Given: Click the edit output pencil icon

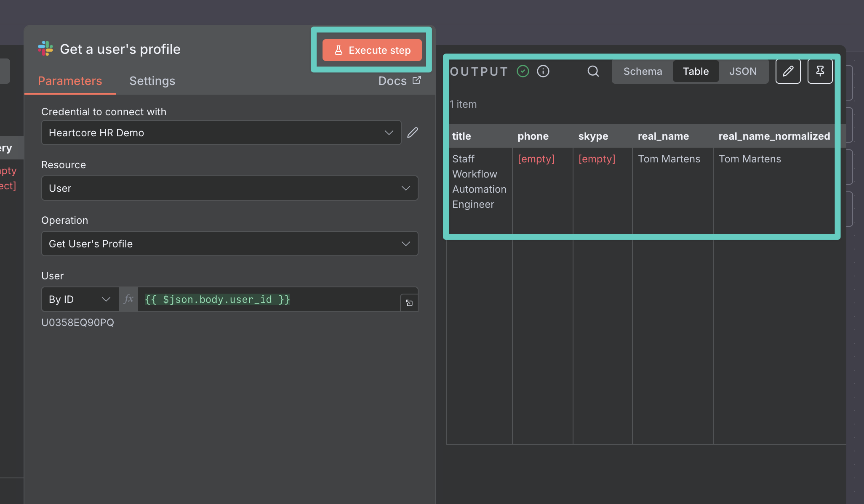Looking at the screenshot, I should [788, 71].
